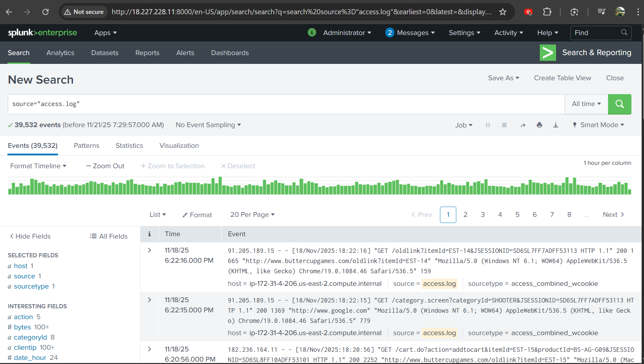Click the print results icon
The width and height of the screenshot is (644, 364).
539,125
